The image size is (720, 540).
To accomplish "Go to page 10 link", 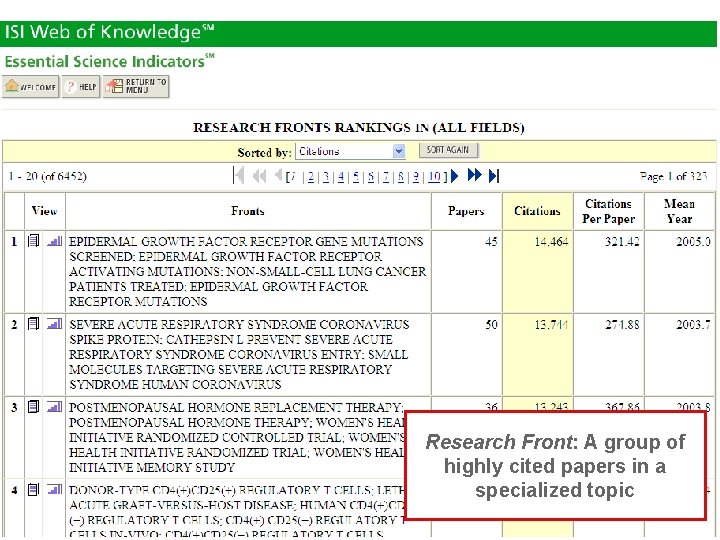I will click(x=434, y=177).
